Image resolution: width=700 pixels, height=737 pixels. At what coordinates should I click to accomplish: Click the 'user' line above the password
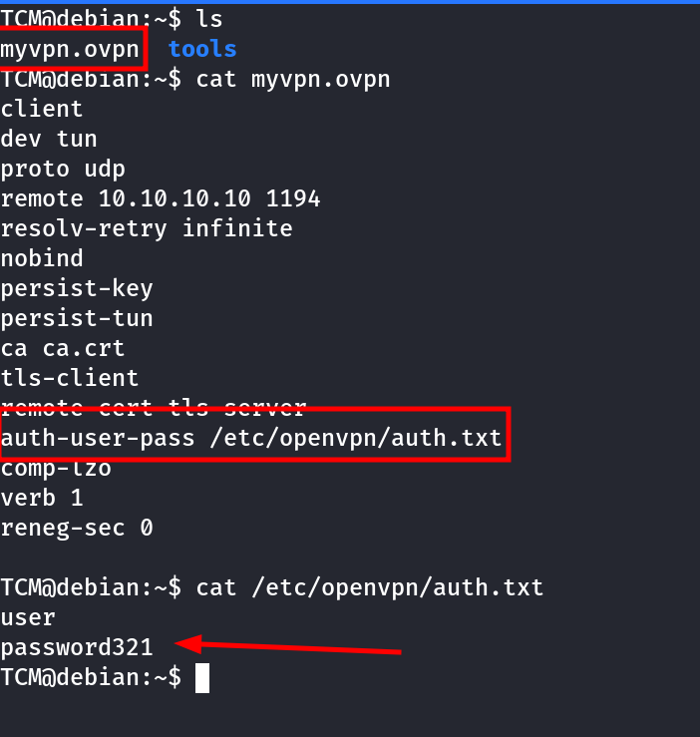tap(28, 617)
